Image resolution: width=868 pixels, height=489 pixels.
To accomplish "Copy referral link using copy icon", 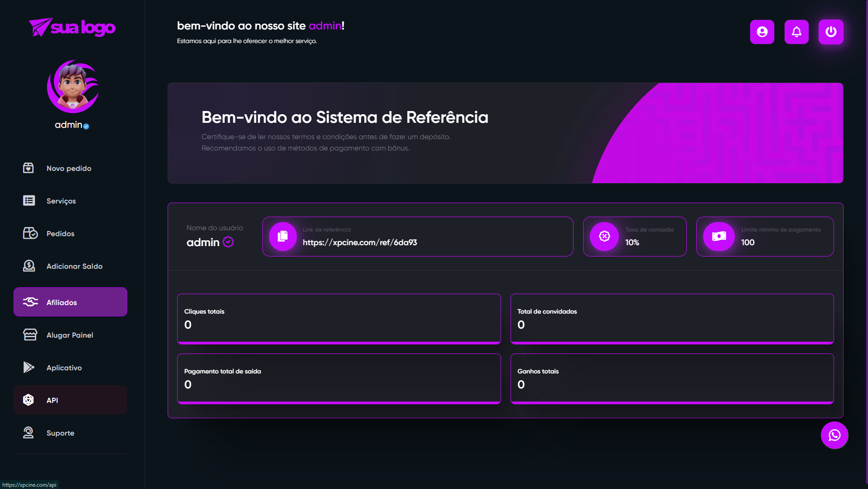I will tap(283, 236).
